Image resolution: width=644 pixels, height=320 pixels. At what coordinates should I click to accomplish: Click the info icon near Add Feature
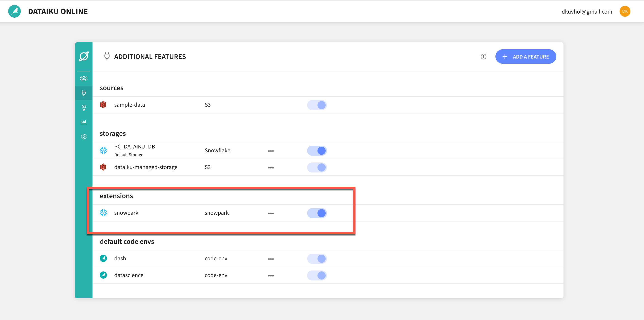coord(483,57)
